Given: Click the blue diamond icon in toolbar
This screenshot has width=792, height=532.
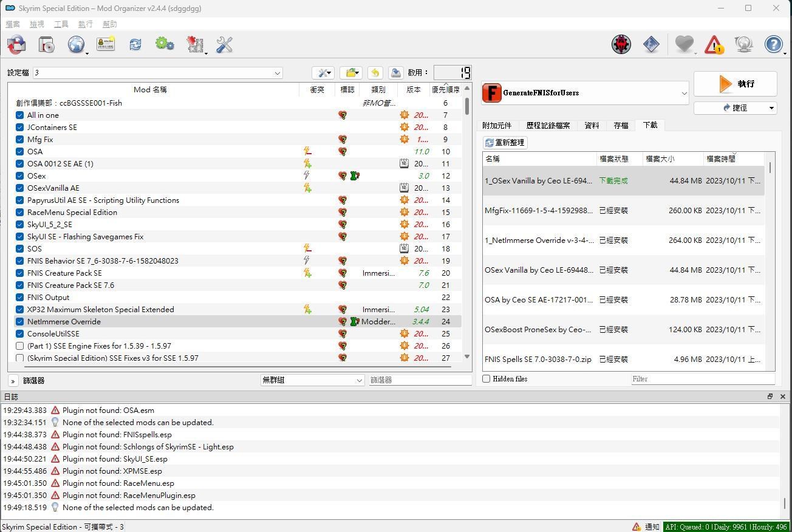Looking at the screenshot, I should click(x=651, y=44).
